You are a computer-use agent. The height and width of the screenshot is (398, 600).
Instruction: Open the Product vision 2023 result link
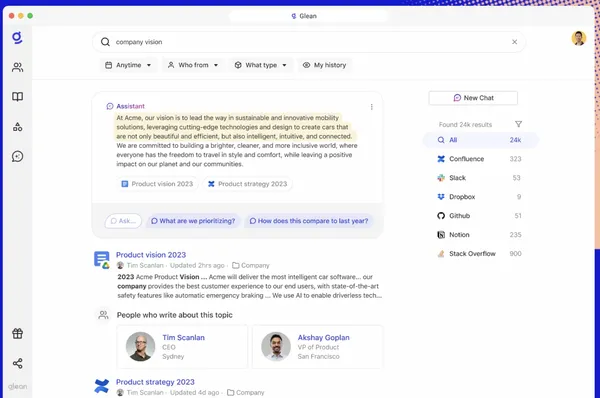pos(151,255)
